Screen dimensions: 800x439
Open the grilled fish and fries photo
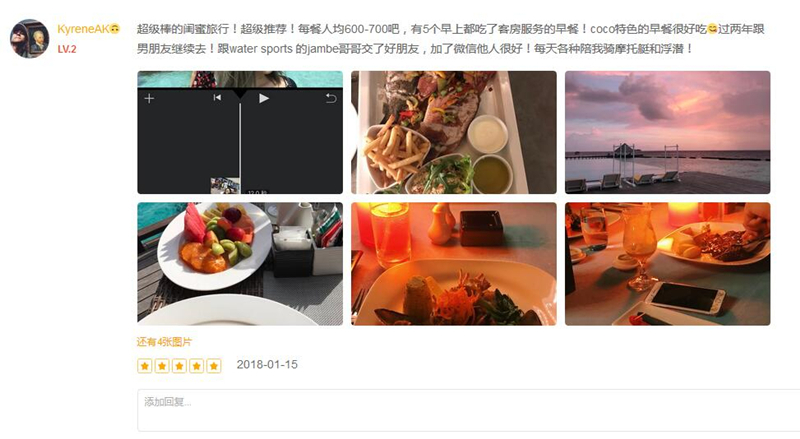(454, 132)
